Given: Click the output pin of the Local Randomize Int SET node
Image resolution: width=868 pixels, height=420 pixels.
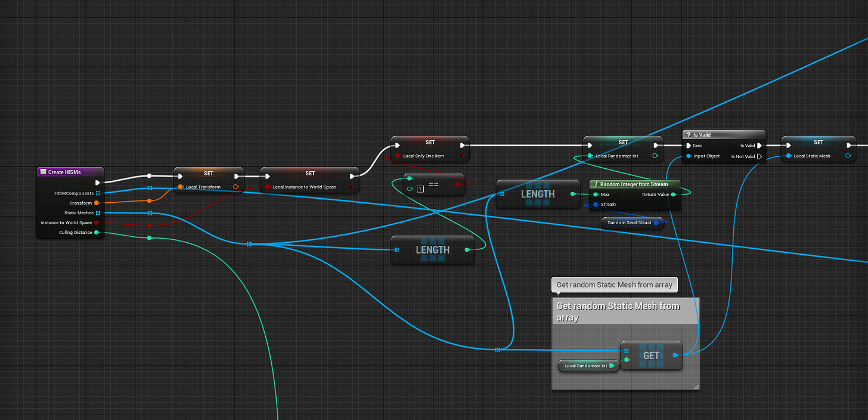Looking at the screenshot, I should point(655,156).
